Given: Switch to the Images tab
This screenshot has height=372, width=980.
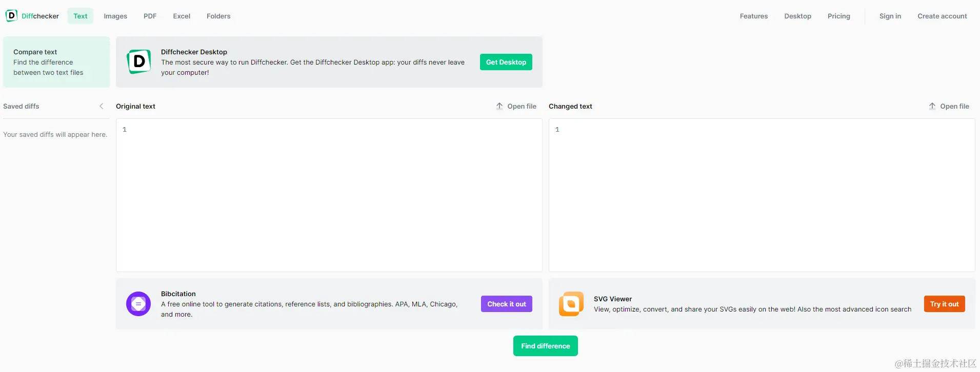Looking at the screenshot, I should 115,16.
